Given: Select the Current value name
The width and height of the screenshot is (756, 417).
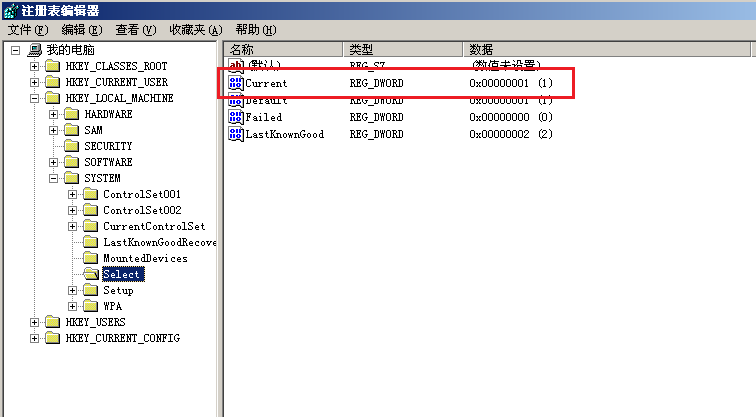Looking at the screenshot, I should [266, 83].
